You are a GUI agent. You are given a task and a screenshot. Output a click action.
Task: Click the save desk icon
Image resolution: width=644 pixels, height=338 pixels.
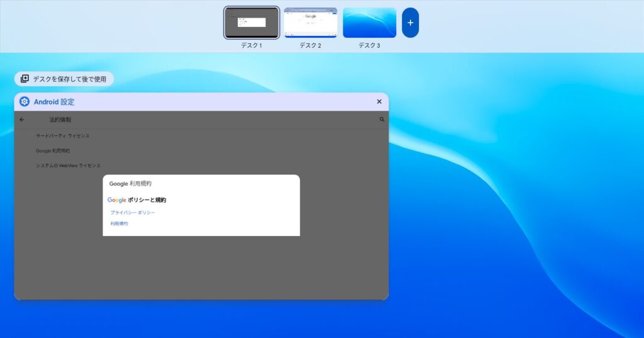coord(25,79)
